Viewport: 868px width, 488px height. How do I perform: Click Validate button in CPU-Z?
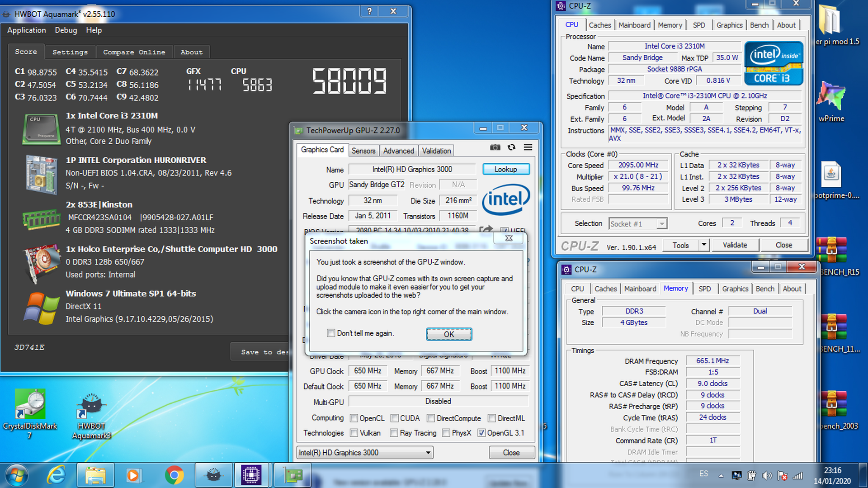pos(735,245)
